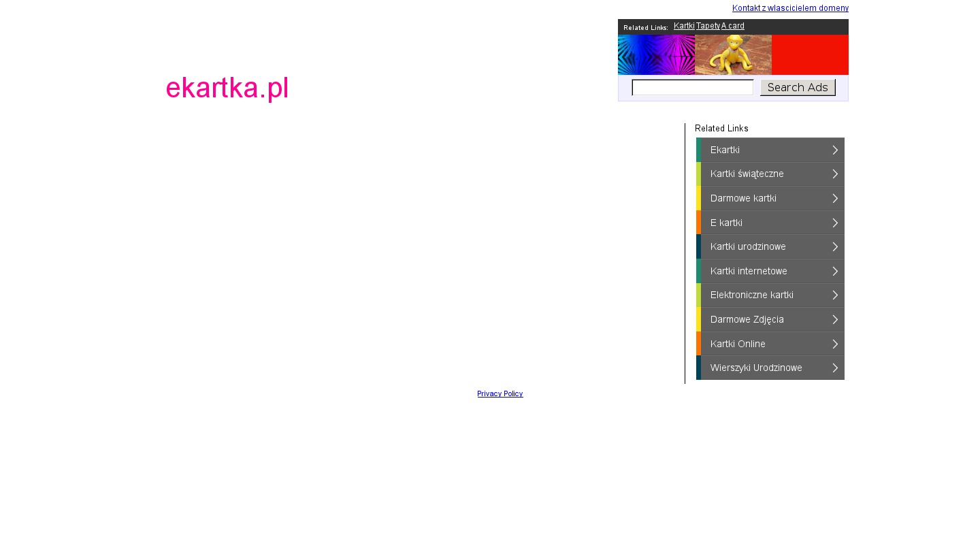Viewport: 980px width, 533px height.
Task: Select the Ekartki related link
Action: pos(770,150)
